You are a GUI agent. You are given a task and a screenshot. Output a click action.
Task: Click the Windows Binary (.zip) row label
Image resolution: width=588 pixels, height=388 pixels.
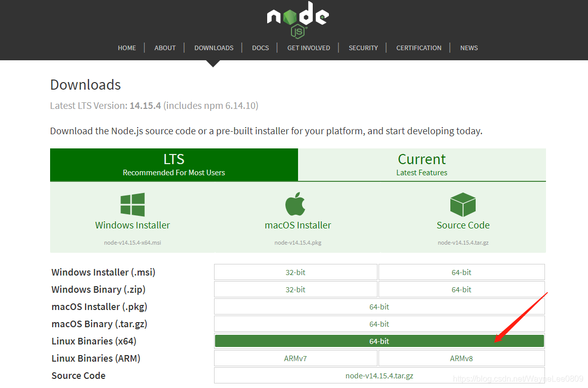98,290
